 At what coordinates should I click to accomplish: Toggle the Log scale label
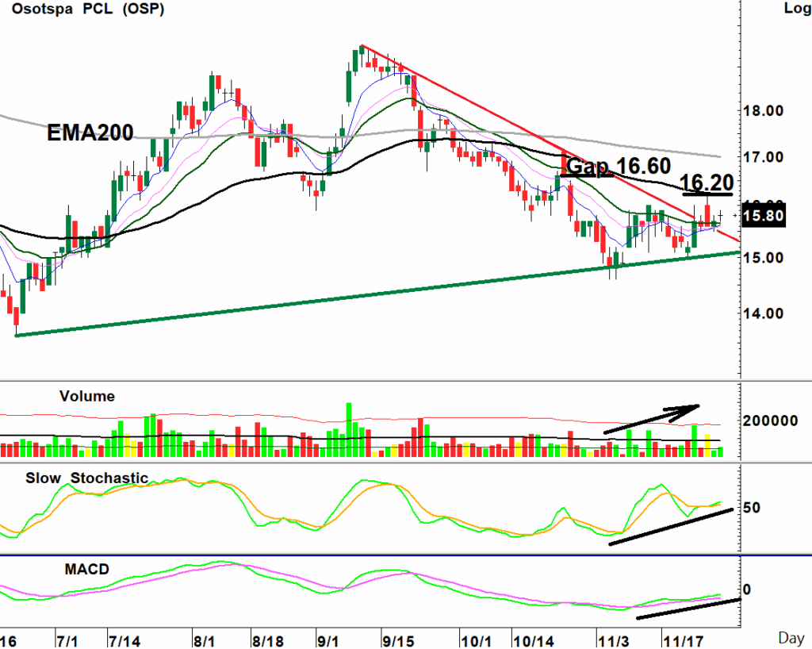[x=796, y=10]
